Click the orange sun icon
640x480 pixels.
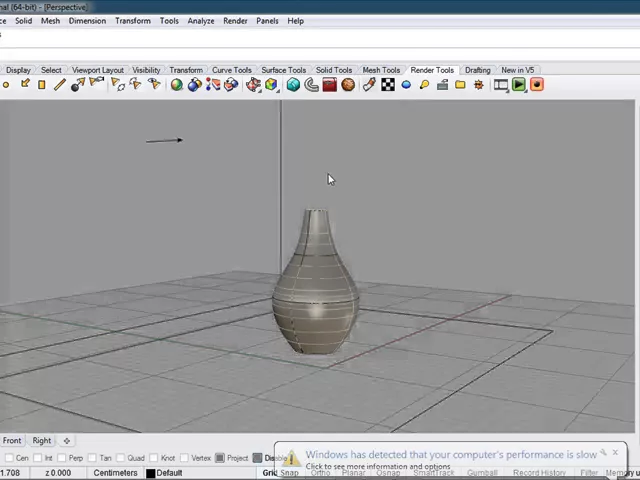pyautogui.click(x=479, y=85)
